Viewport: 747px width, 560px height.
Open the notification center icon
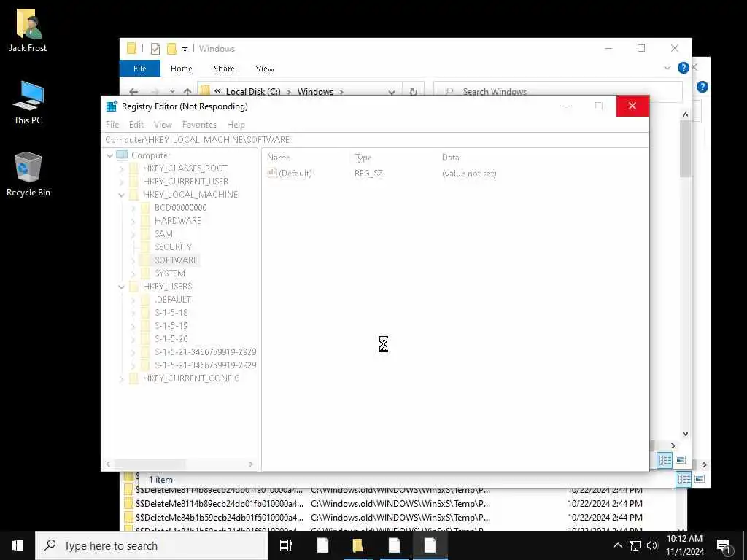[724, 546]
